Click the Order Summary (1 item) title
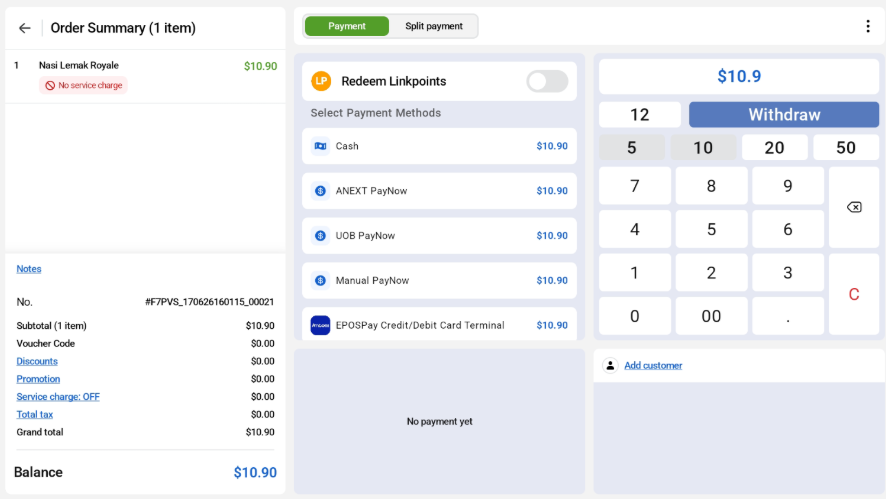The width and height of the screenshot is (886, 499). click(123, 28)
